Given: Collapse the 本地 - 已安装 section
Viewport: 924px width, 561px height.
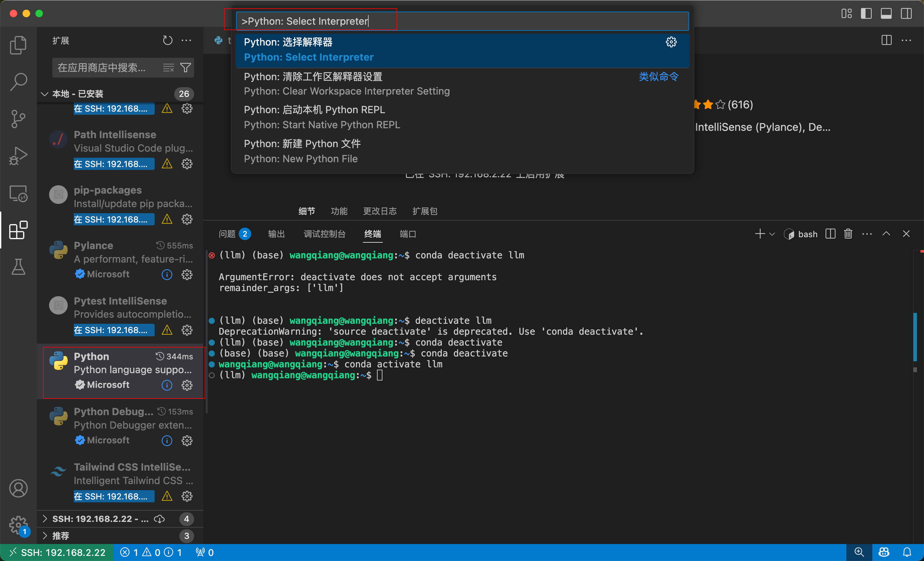Looking at the screenshot, I should (x=45, y=94).
